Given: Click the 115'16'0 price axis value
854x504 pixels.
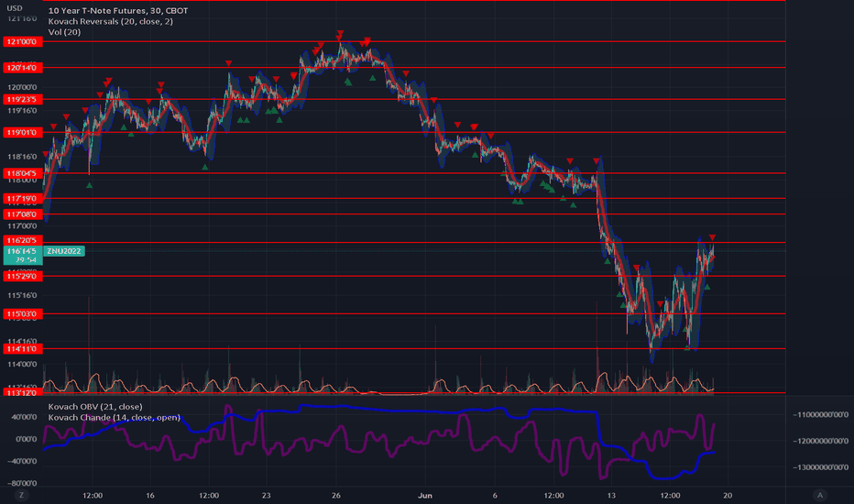Looking at the screenshot, I should pos(22,295).
